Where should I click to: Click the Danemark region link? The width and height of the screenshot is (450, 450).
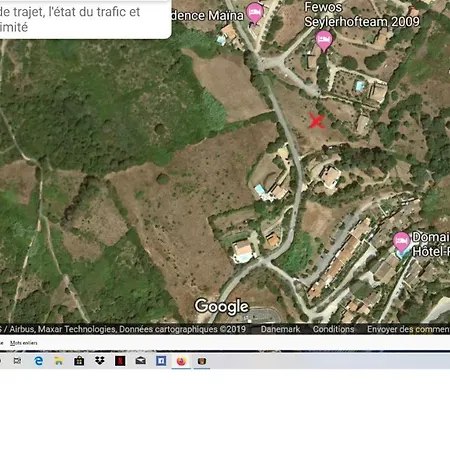pos(280,329)
